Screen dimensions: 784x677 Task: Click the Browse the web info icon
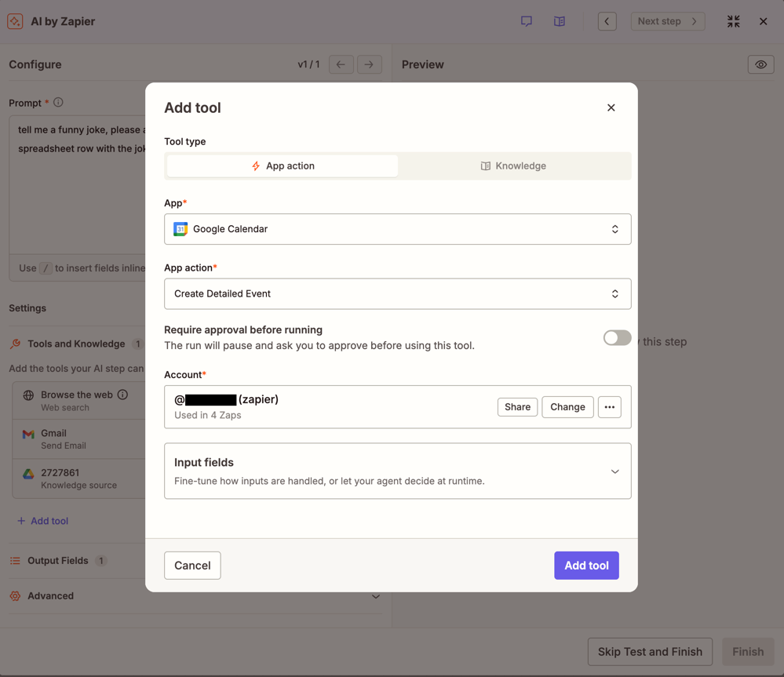[122, 395]
